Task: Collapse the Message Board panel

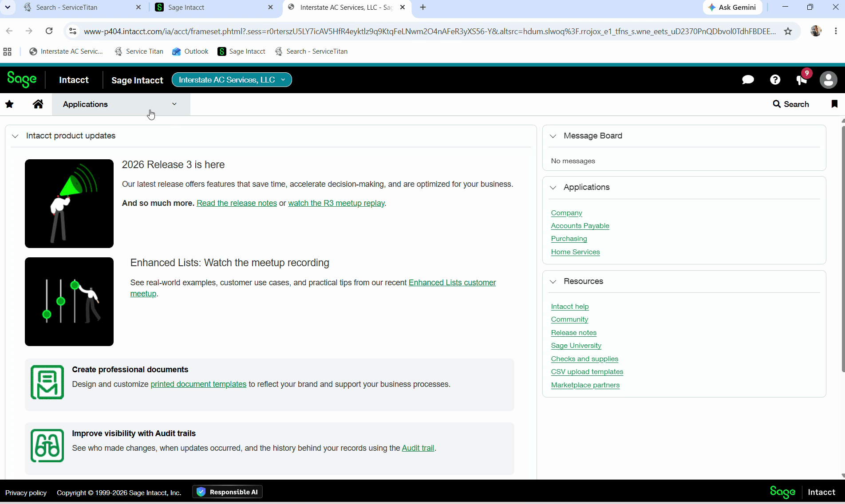Action: pos(553,136)
